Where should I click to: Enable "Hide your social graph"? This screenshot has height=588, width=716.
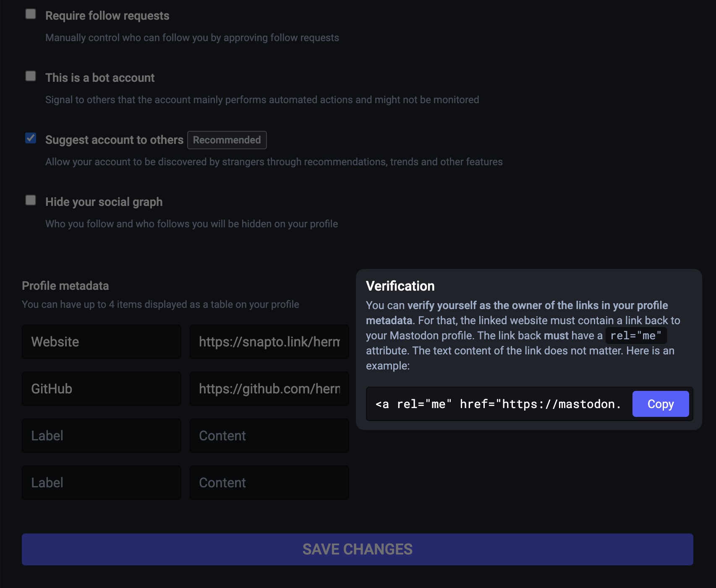point(30,200)
